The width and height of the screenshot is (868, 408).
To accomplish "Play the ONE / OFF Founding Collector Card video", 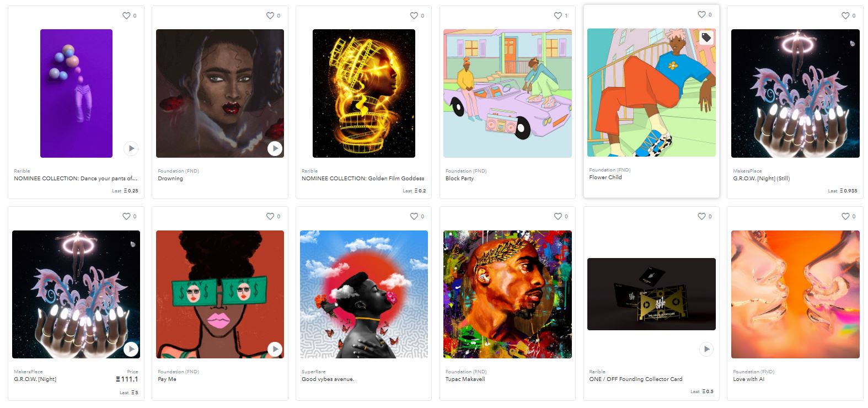I will (x=706, y=349).
